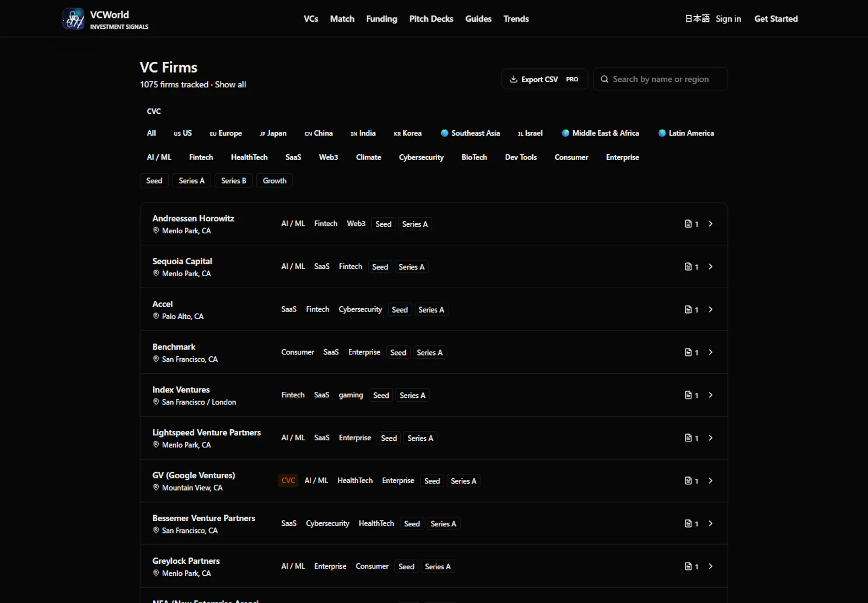Open the Trends nav item

click(516, 18)
